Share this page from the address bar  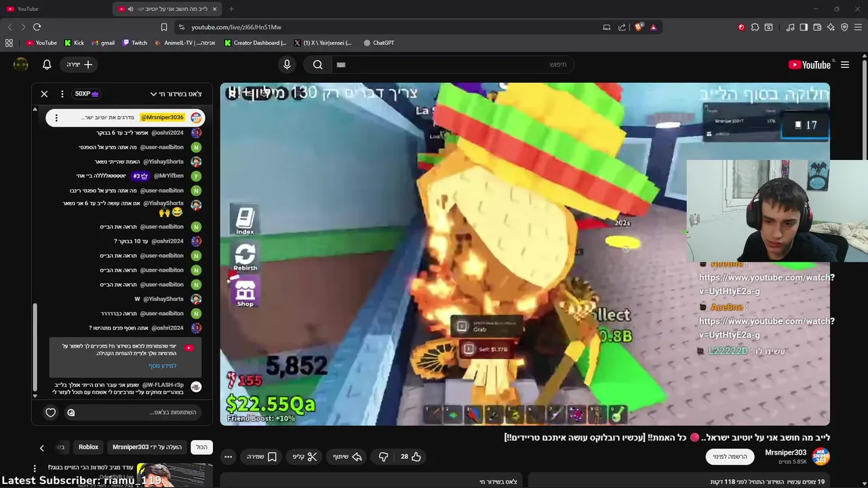[x=622, y=27]
